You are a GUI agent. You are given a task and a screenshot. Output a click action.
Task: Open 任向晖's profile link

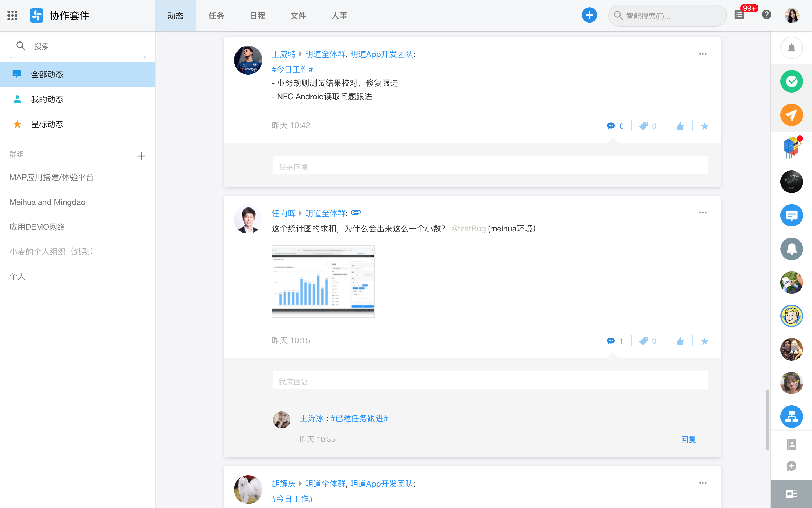tap(284, 213)
